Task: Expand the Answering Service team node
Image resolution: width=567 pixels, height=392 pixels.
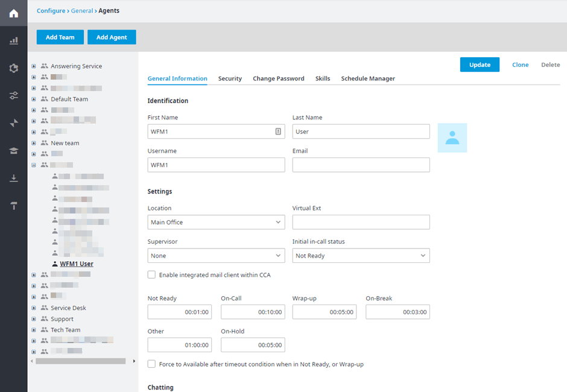Action: tap(34, 66)
